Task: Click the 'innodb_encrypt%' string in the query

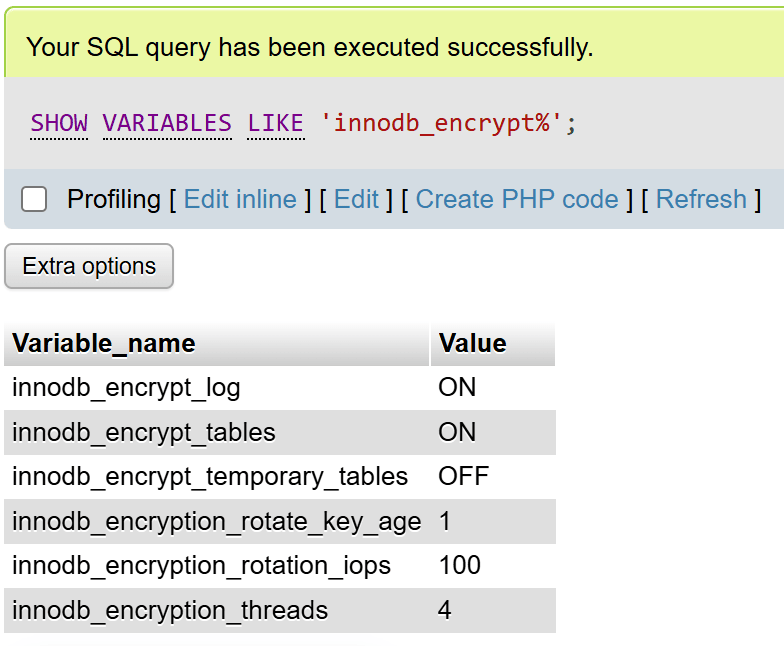Action: click(442, 123)
